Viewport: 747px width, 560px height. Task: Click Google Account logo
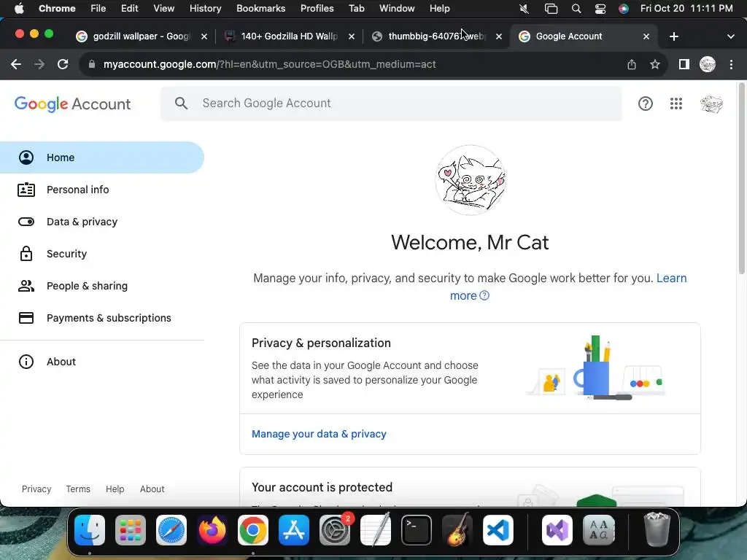point(72,104)
